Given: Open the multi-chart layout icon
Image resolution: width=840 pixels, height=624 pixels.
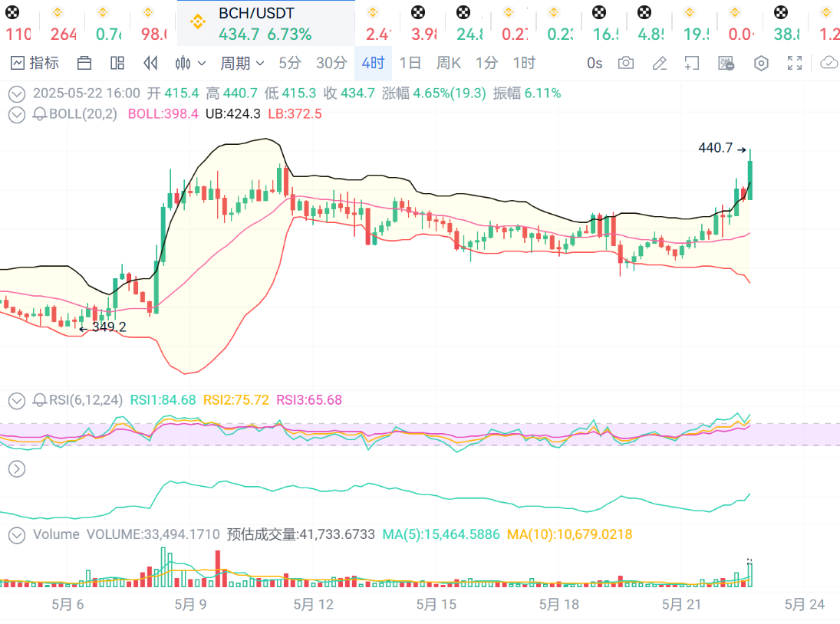Looking at the screenshot, I should click(117, 63).
